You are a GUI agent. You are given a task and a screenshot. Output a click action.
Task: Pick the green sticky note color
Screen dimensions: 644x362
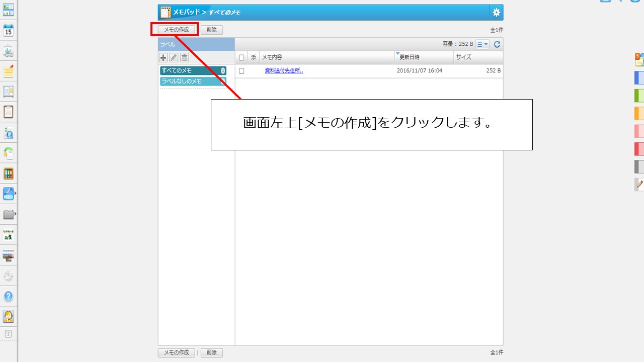[x=639, y=96]
